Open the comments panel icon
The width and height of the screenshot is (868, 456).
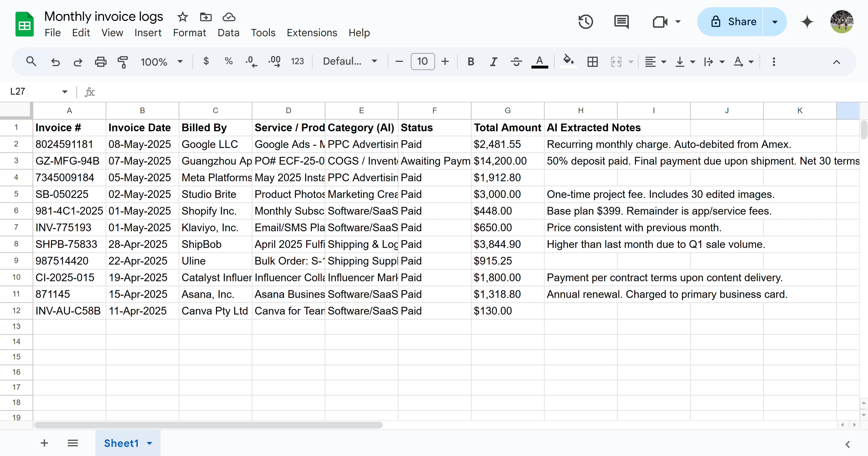point(621,22)
